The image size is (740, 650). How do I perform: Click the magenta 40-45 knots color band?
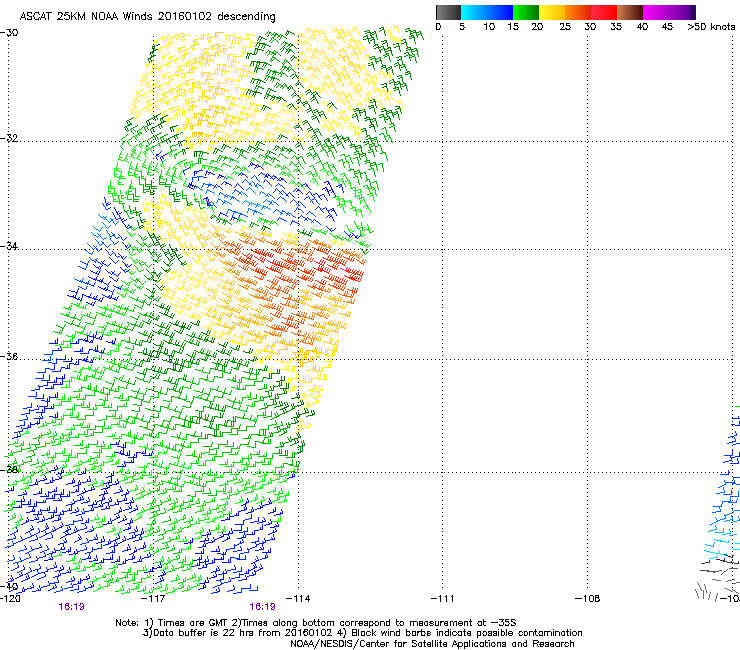[x=656, y=12]
